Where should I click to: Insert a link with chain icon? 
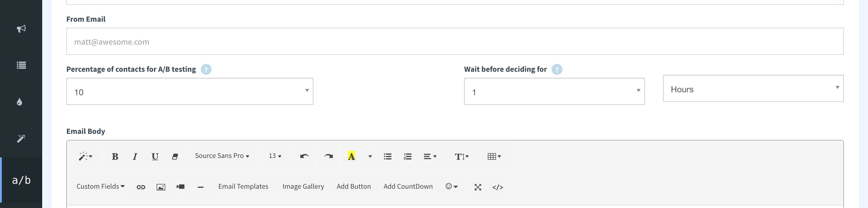[141, 187]
